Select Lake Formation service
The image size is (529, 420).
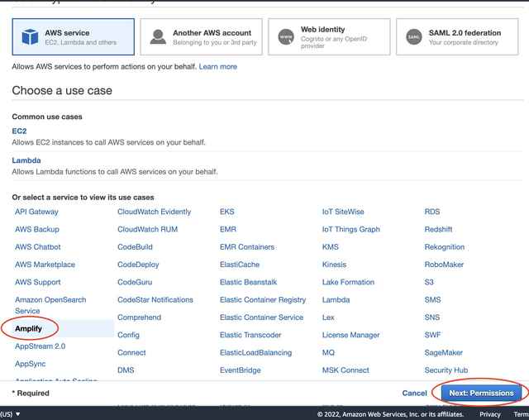[348, 282]
